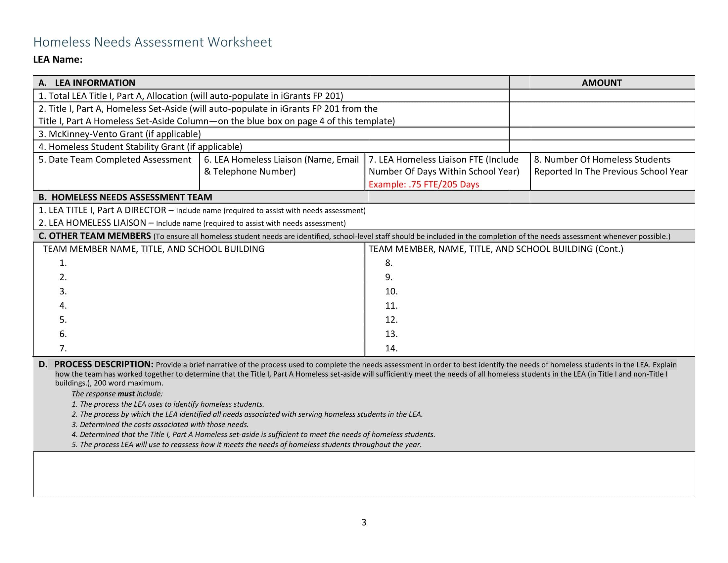Screen dimensions: 728x563
Task: Click the LEA Title I Part A Director line
Action: [200, 210]
